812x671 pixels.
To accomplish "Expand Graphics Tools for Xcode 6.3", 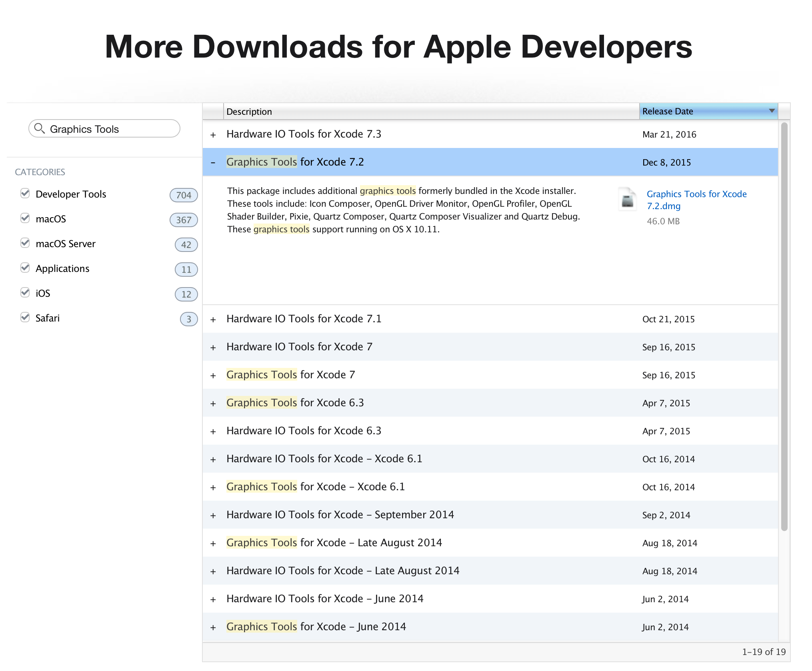I will coord(213,403).
